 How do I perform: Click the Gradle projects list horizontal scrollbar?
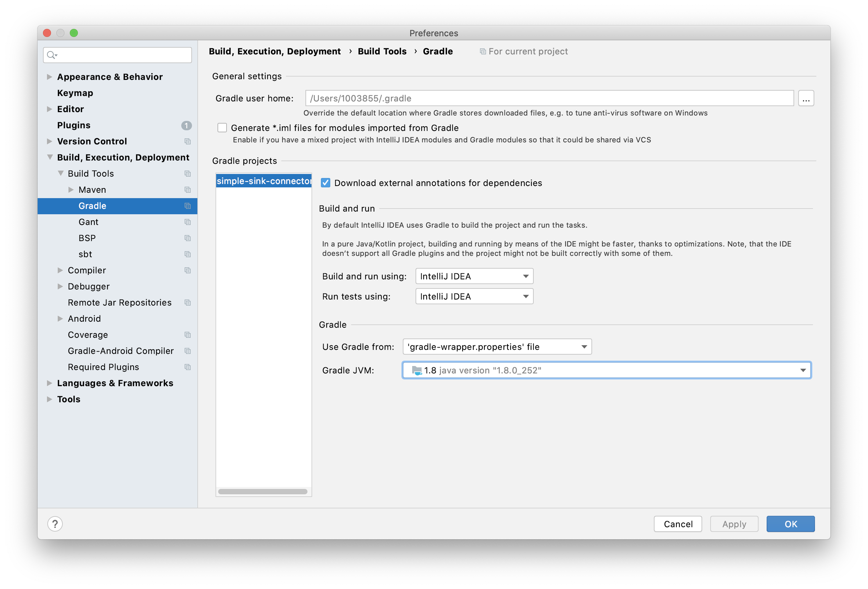[262, 492]
